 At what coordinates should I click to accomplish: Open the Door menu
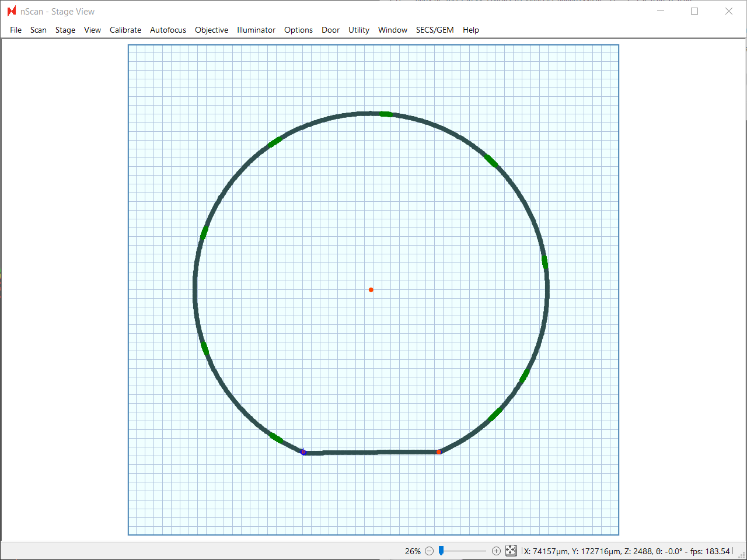coord(330,30)
